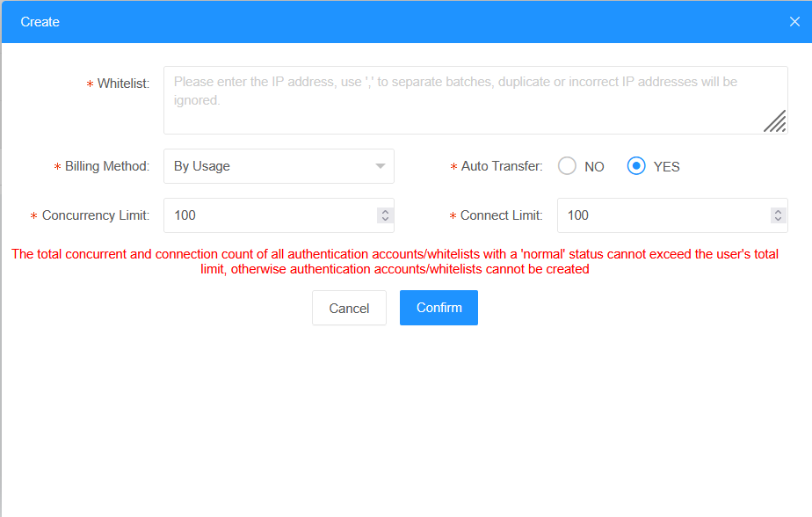Grab the Whitelist textarea resize handle
The image size is (812, 517).
pos(775,121)
